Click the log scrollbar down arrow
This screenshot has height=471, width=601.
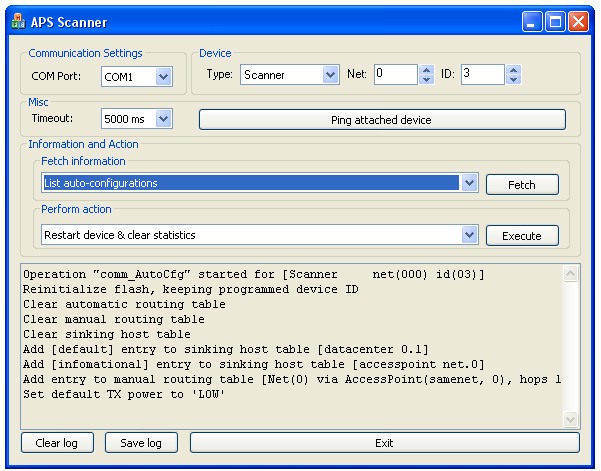click(570, 419)
